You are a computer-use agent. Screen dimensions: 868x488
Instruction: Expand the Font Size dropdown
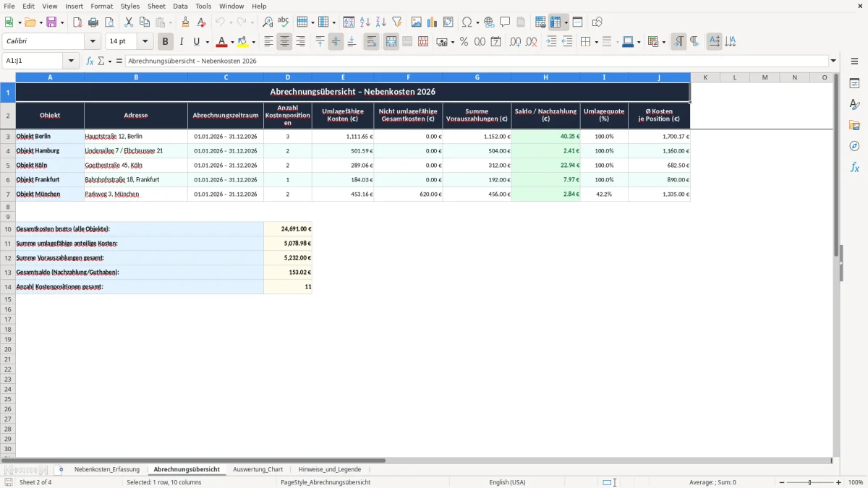point(145,42)
